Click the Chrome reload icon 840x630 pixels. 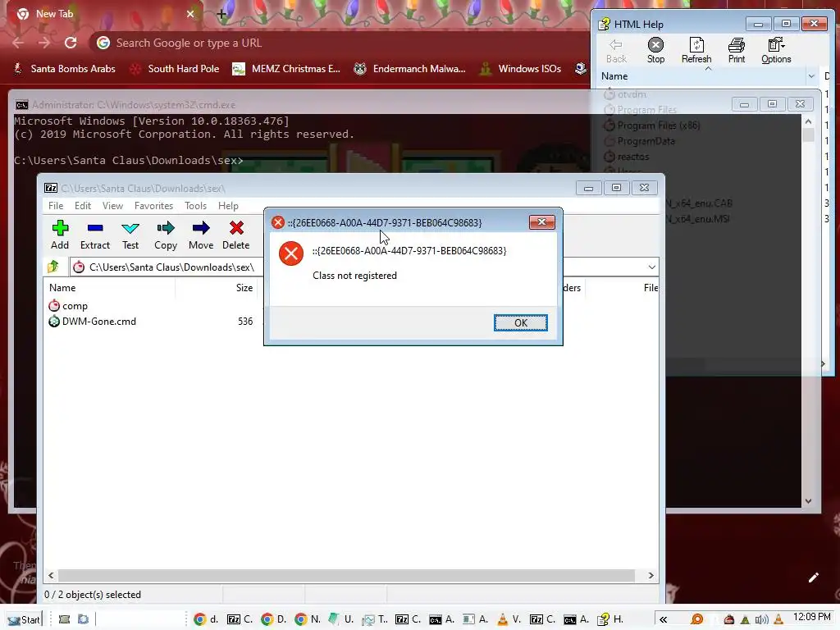[x=71, y=43]
